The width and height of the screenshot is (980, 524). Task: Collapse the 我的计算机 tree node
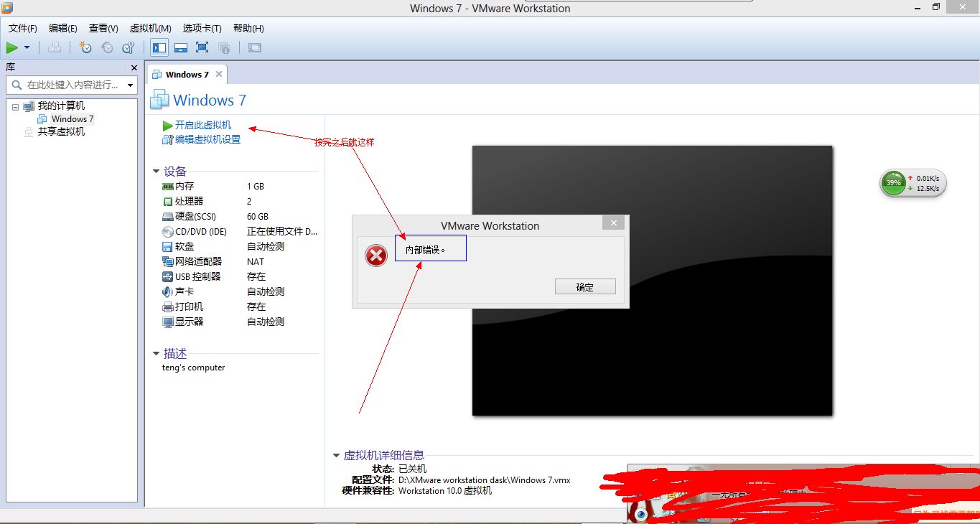click(x=15, y=106)
